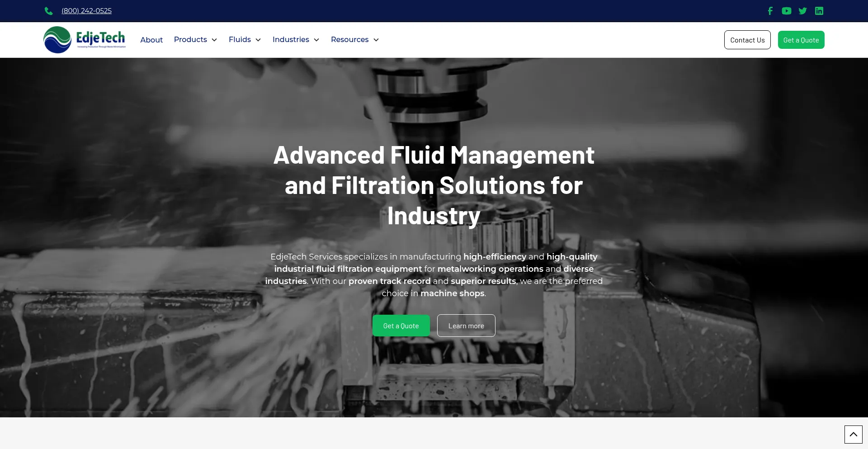Expand the Products chevron arrow
The height and width of the screenshot is (449, 868).
214,40
